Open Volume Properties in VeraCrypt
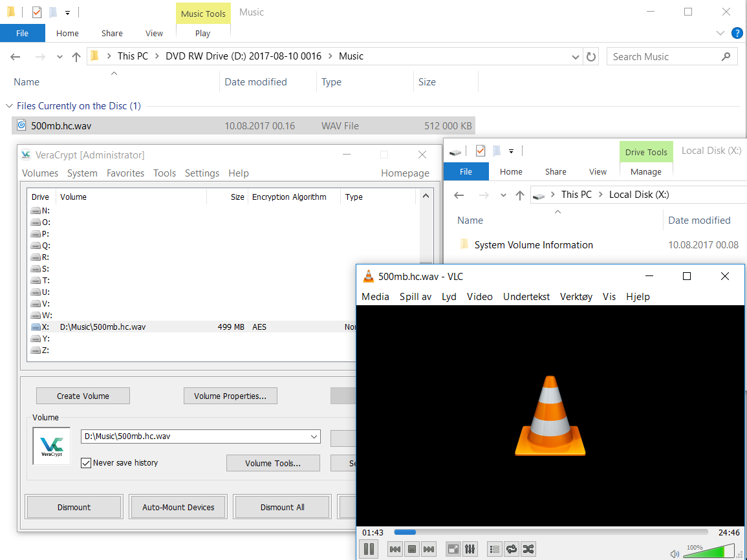The image size is (747, 560). pos(230,396)
